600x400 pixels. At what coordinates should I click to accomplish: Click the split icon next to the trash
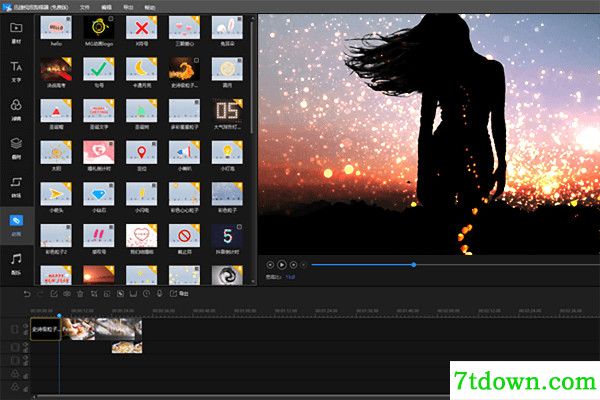point(67,294)
